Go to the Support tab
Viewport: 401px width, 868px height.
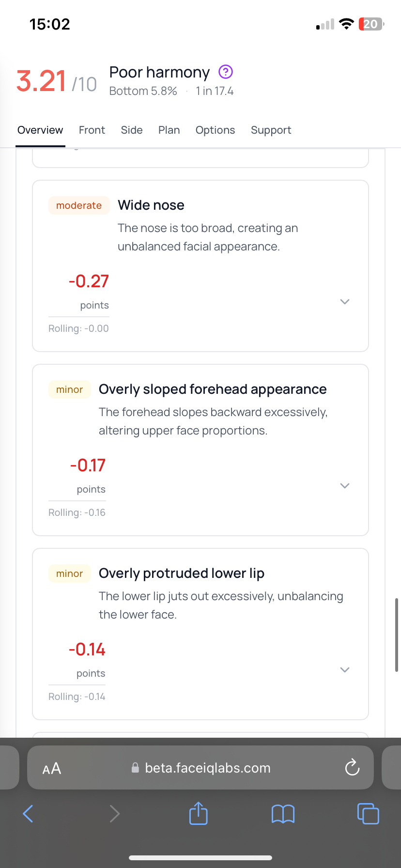(x=271, y=130)
